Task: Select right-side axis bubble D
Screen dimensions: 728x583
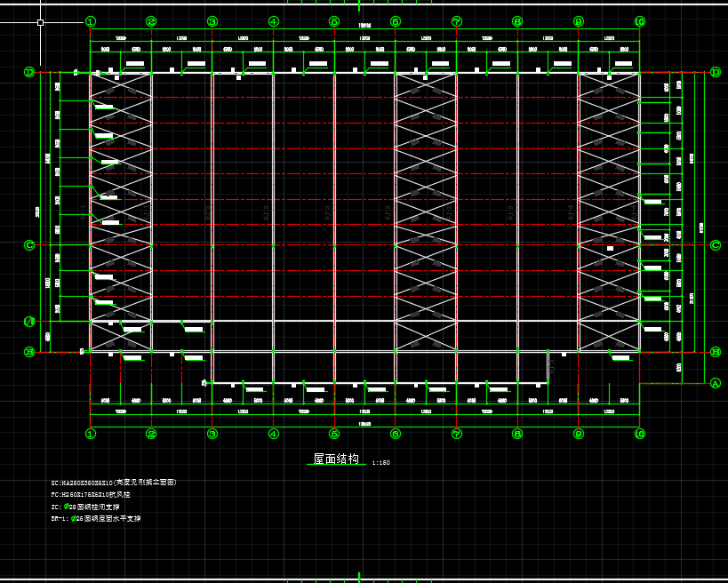Action: click(716, 72)
